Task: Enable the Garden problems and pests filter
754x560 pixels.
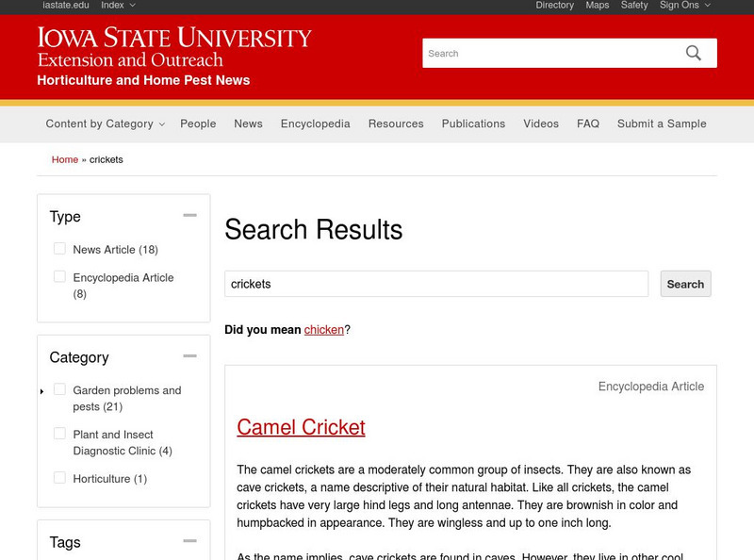Action: (x=59, y=390)
